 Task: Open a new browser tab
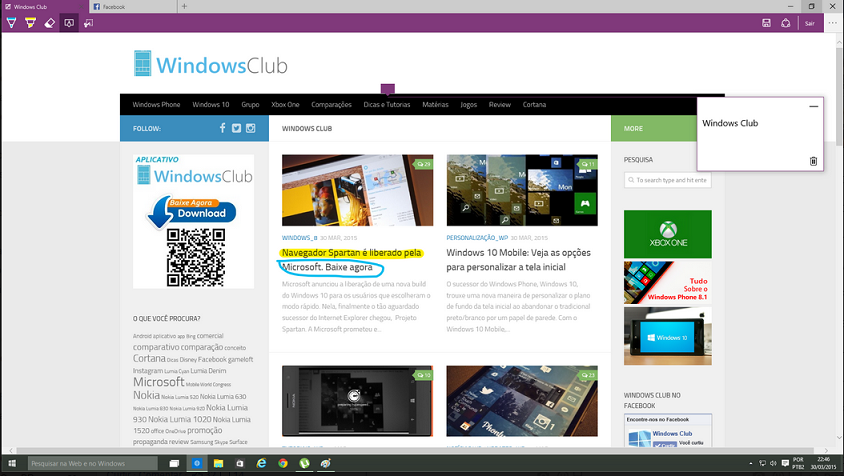click(184, 6)
